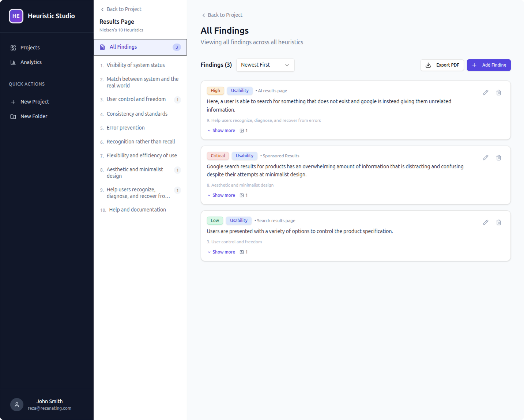Delete the Critical Sponsored Results finding
The image size is (524, 420).
(498, 158)
